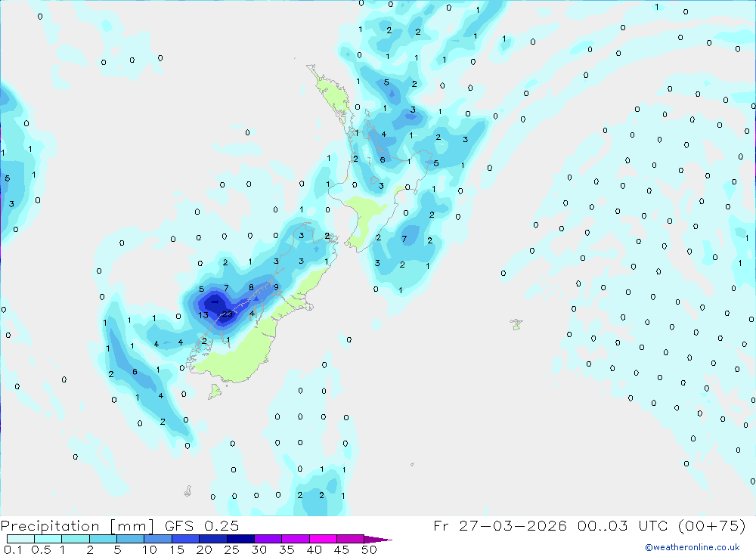The image size is (756, 554).
Task: Click the '0.5' legend scale label
Action: (41, 549)
